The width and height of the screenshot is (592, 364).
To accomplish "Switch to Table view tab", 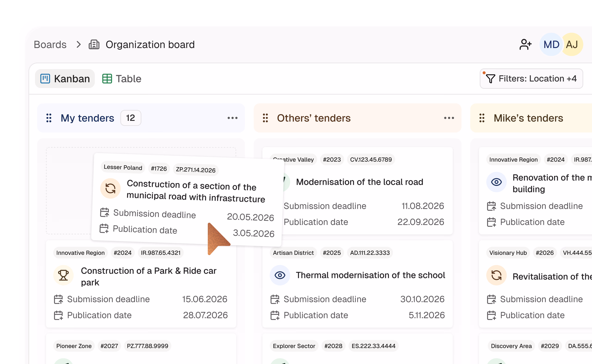I will [x=122, y=79].
